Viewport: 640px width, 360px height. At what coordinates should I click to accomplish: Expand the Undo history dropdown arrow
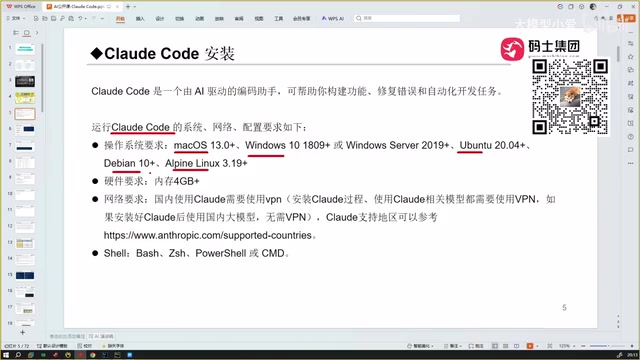85,18
